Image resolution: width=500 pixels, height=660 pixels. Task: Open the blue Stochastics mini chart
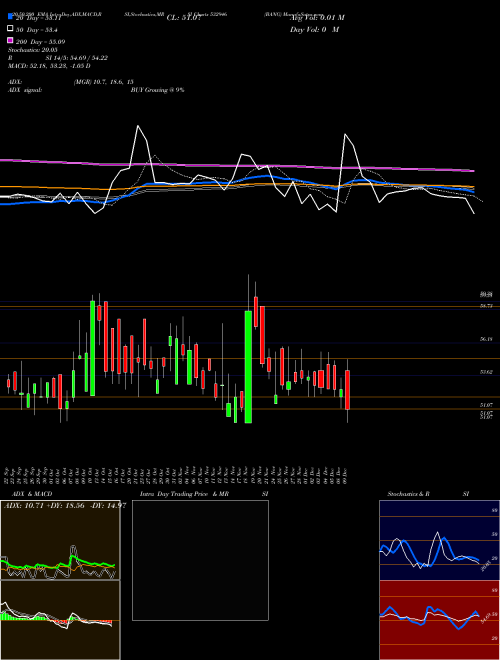[439, 540]
